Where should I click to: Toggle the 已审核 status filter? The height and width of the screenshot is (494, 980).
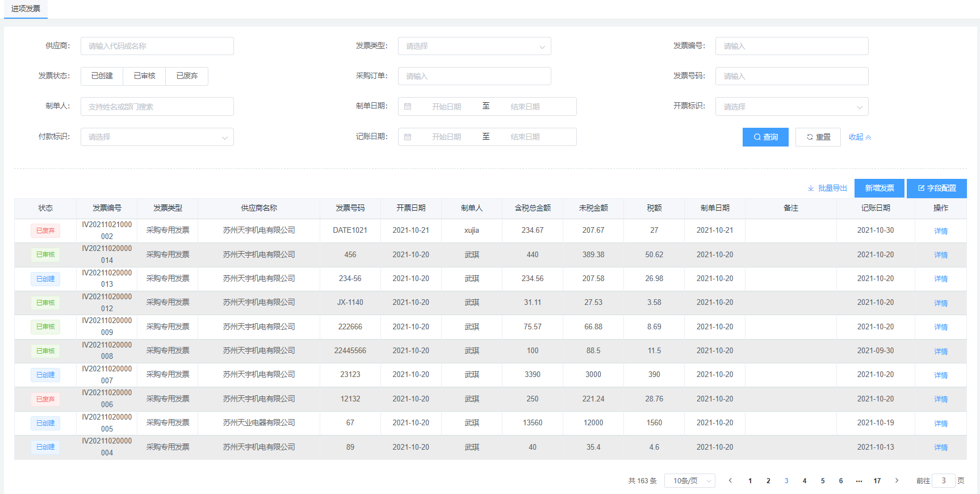(144, 76)
